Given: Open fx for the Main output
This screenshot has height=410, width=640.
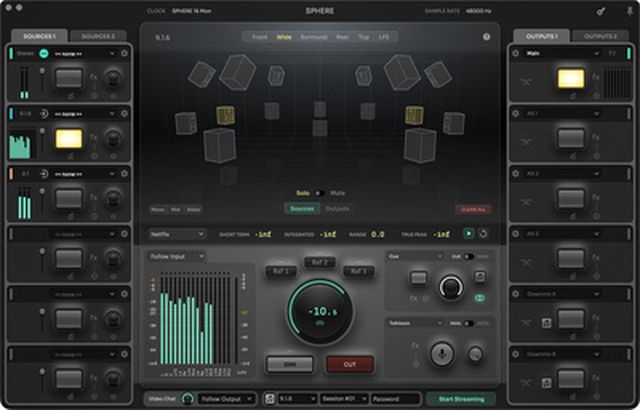Looking at the screenshot, I should coord(596,77).
